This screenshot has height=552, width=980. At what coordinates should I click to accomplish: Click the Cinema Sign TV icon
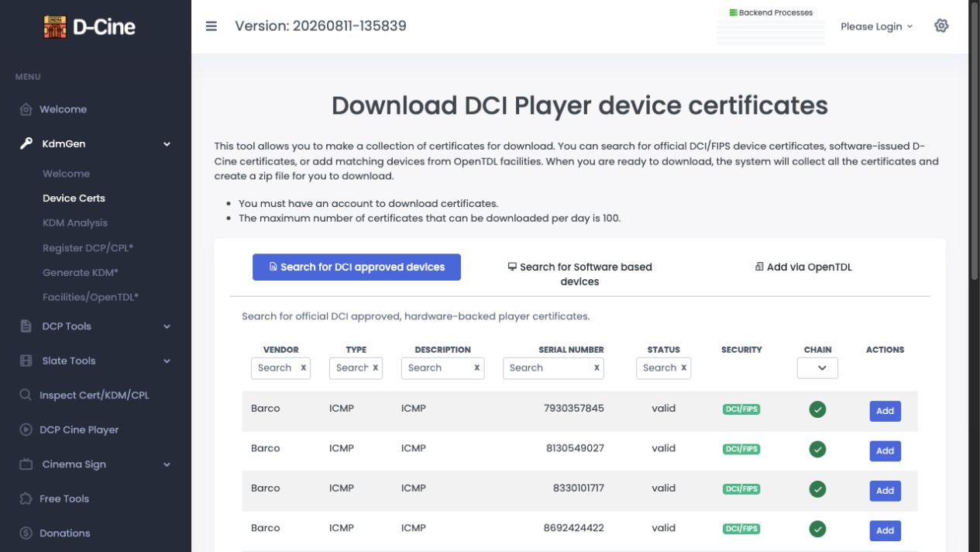click(26, 464)
